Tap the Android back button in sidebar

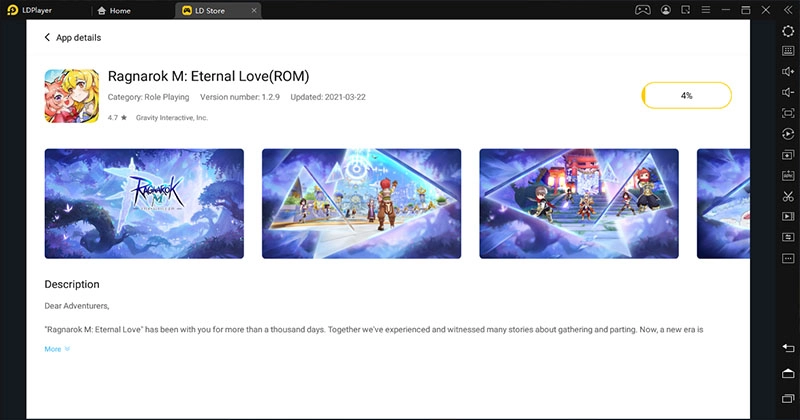point(788,348)
